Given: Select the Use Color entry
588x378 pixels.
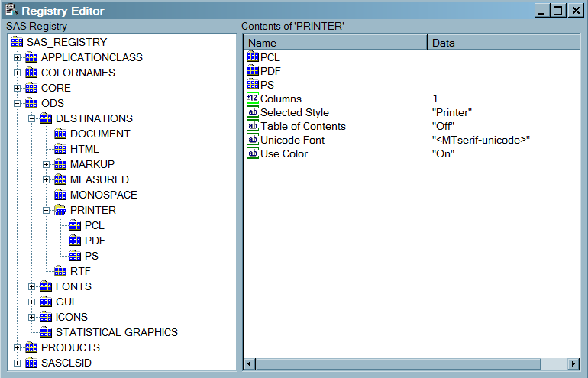Looking at the screenshot, I should tap(284, 153).
